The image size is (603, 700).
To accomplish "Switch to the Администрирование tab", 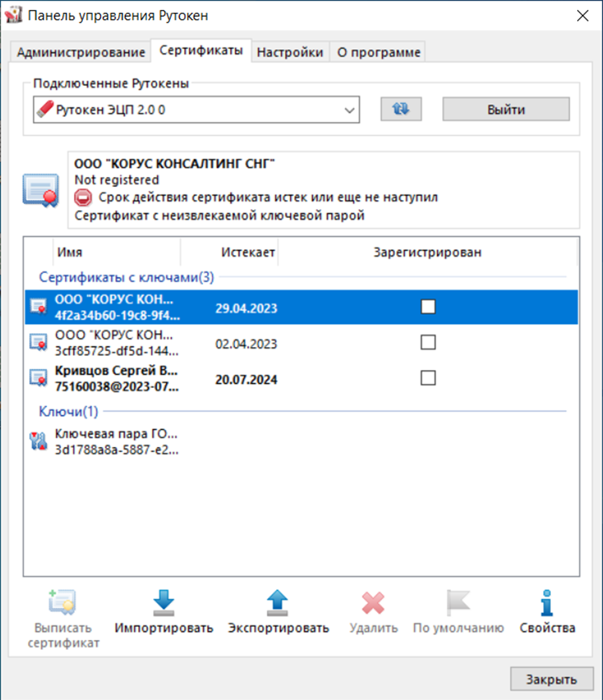I will pyautogui.click(x=80, y=52).
